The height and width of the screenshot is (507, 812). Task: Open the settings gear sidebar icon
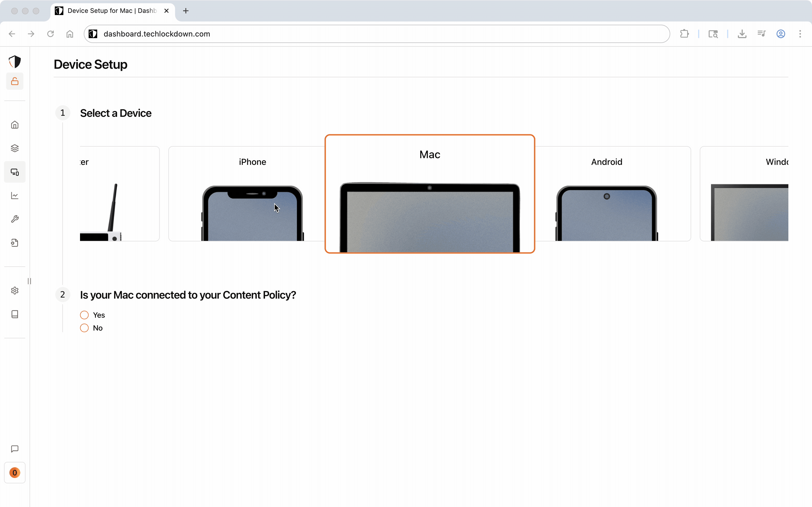(x=15, y=290)
